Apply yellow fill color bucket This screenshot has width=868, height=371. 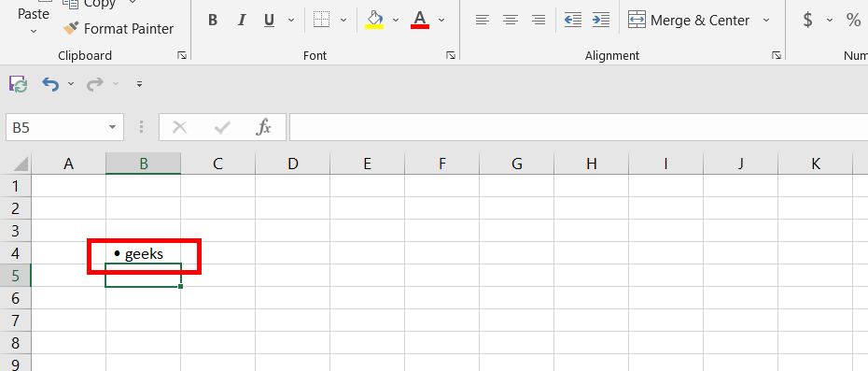(x=375, y=20)
